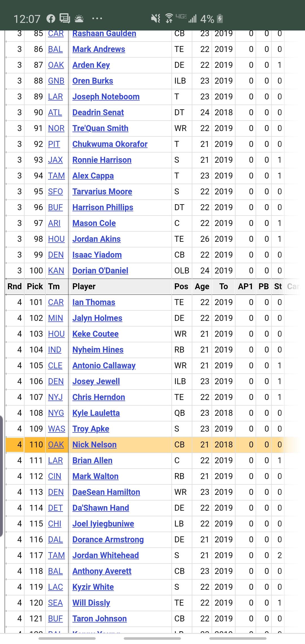Sort table by Player column header
This screenshot has height=644, width=305.
84,286
